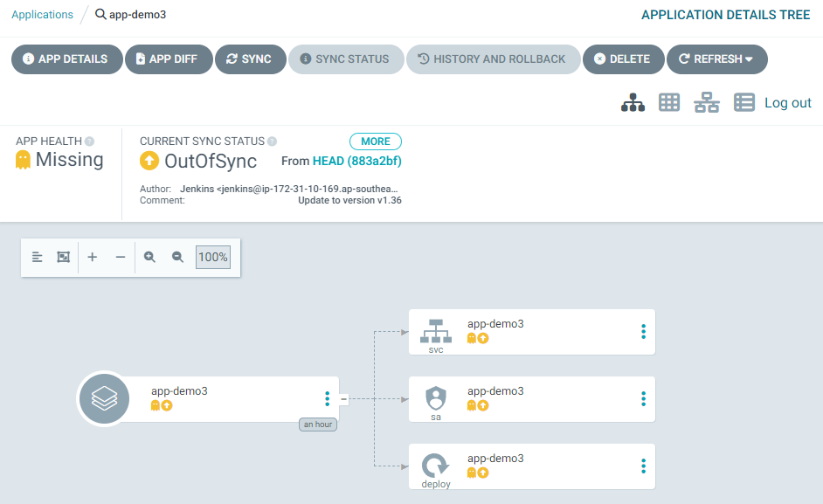Click the fit-to-screen image icon

pyautogui.click(x=64, y=257)
